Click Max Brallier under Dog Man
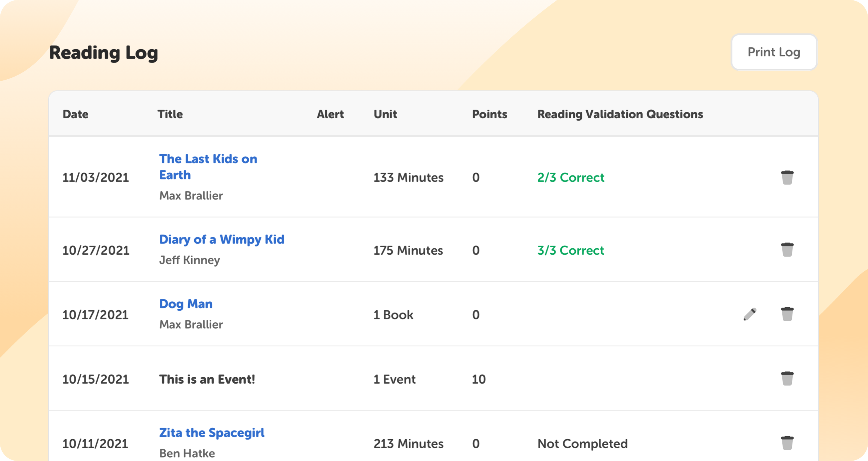Viewport: 868px width, 461px height. pos(191,324)
